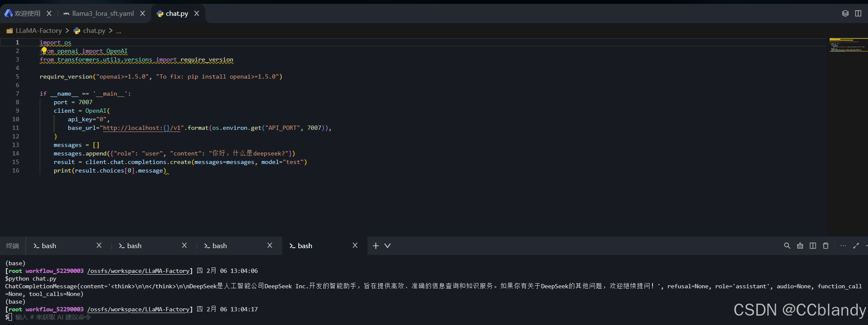This screenshot has height=325, width=868.
Task: Click line number 5 in the gutter
Action: (x=17, y=76)
